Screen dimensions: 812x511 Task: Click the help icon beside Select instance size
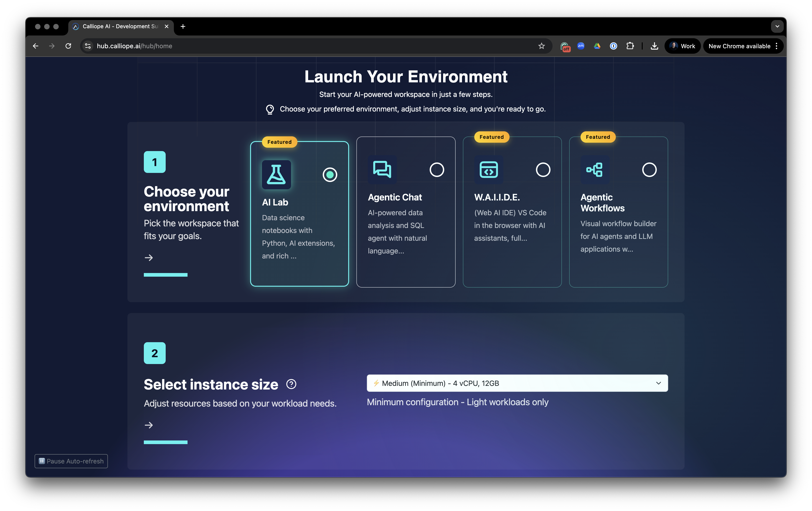[x=291, y=384]
